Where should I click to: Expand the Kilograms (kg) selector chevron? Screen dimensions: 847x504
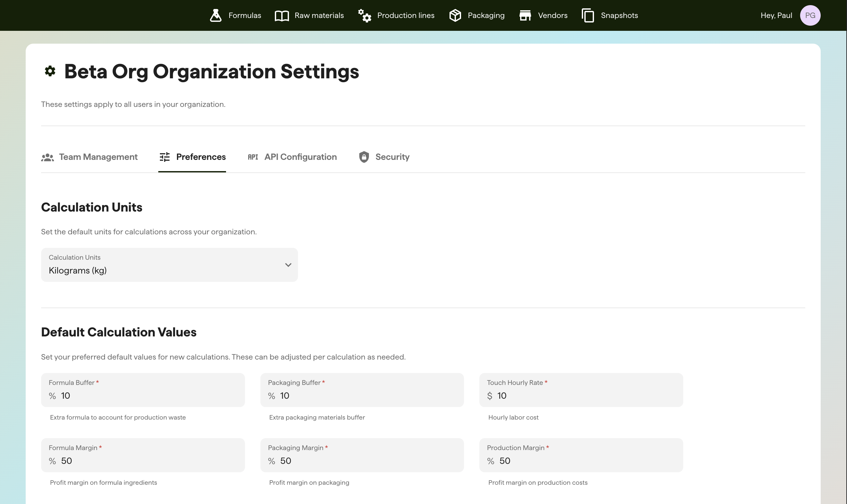pyautogui.click(x=288, y=265)
